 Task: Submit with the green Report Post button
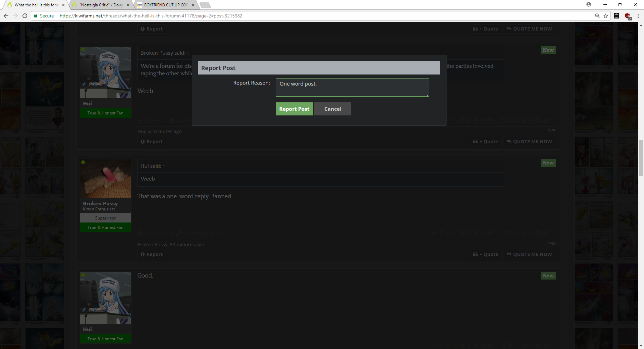pyautogui.click(x=294, y=109)
